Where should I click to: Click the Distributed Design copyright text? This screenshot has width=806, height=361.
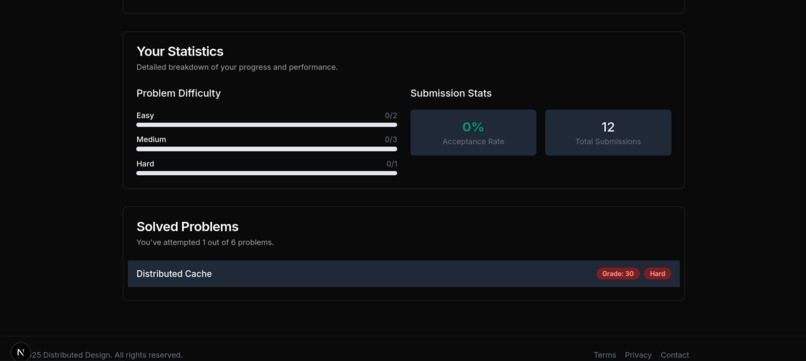pyautogui.click(x=105, y=355)
